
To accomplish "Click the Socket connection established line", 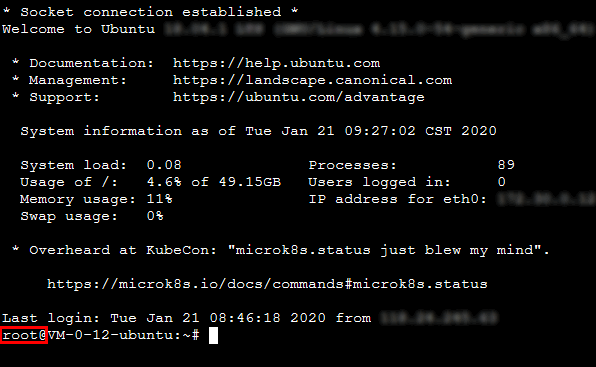I will coord(151,12).
